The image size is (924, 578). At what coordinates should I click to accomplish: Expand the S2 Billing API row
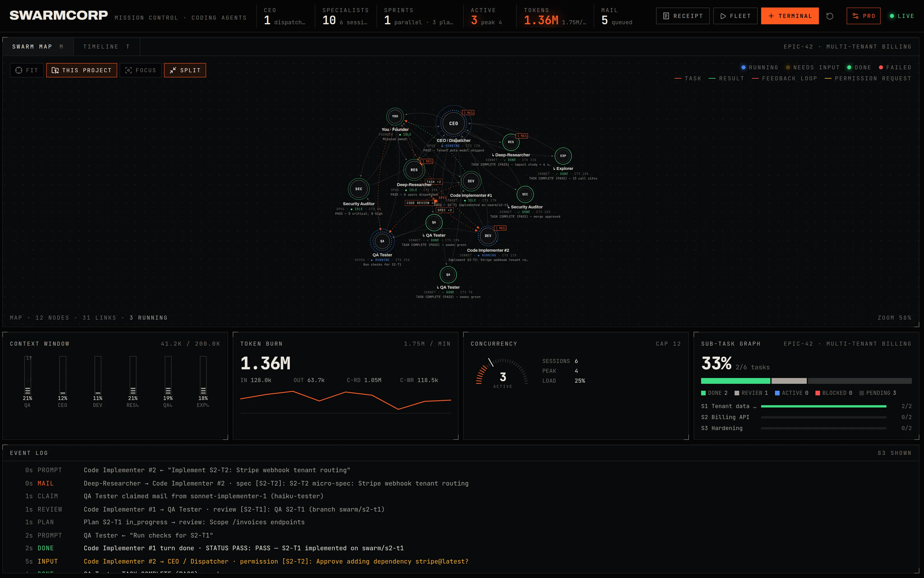pos(806,417)
